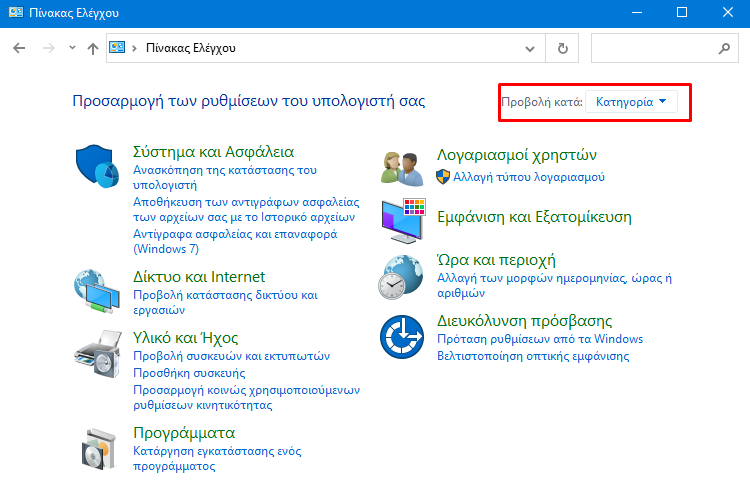The image size is (750, 500).
Task: Open the Κατηγορία view-by dropdown
Action: click(631, 101)
